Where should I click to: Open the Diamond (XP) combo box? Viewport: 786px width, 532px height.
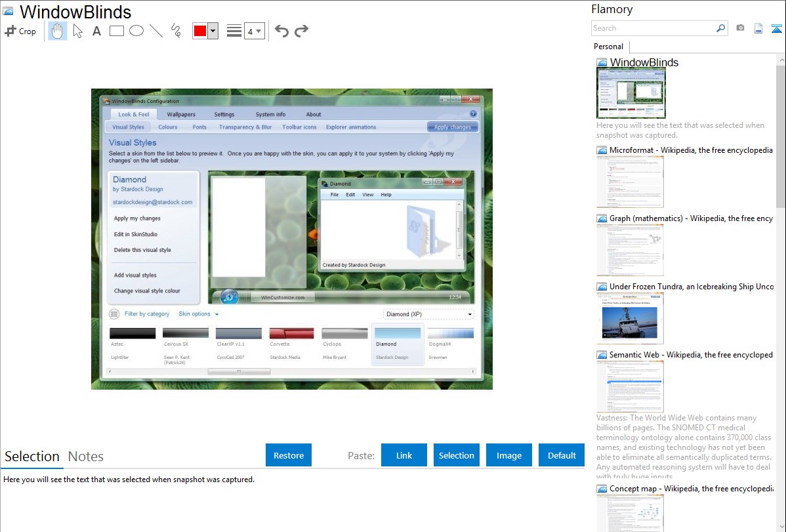pyautogui.click(x=428, y=314)
